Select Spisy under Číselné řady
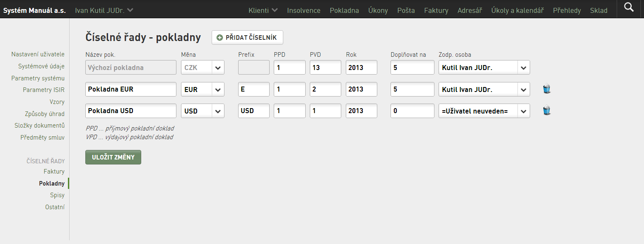 [x=57, y=195]
